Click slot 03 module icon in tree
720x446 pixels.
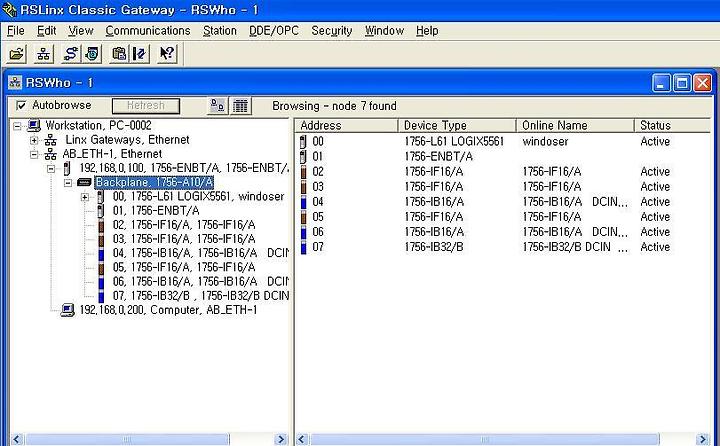point(101,239)
